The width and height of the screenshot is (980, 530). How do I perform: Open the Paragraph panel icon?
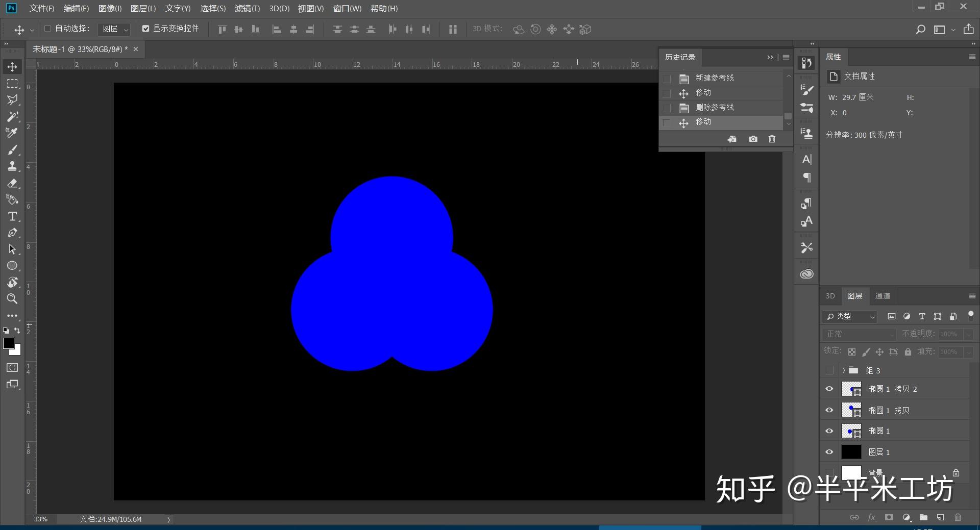tap(806, 178)
